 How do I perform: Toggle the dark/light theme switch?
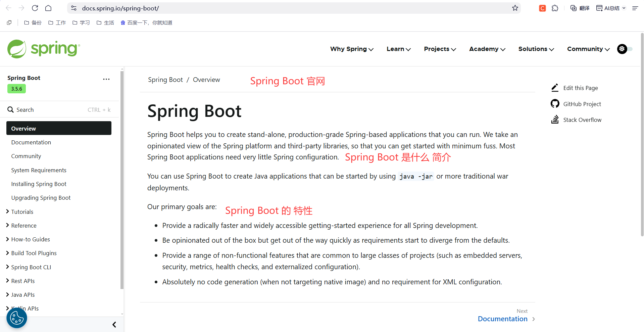coord(625,49)
